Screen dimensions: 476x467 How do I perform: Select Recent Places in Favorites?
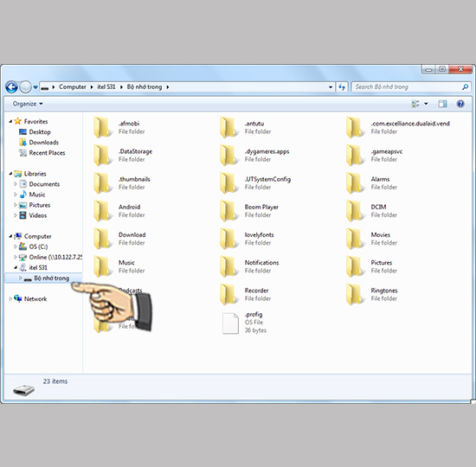coord(47,153)
